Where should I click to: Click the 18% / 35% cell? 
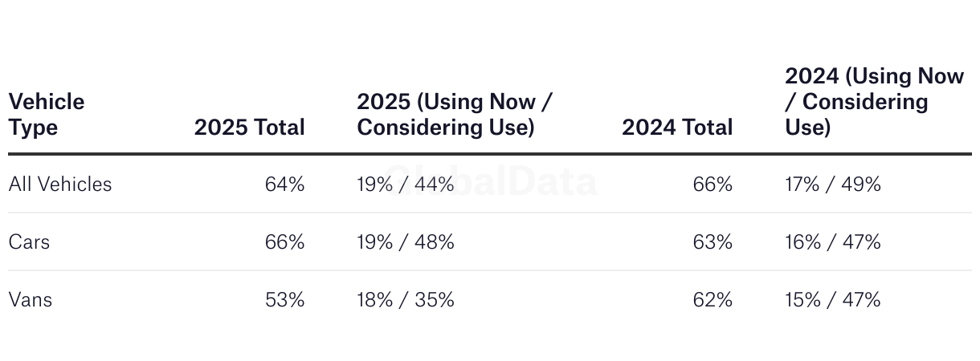(x=406, y=299)
